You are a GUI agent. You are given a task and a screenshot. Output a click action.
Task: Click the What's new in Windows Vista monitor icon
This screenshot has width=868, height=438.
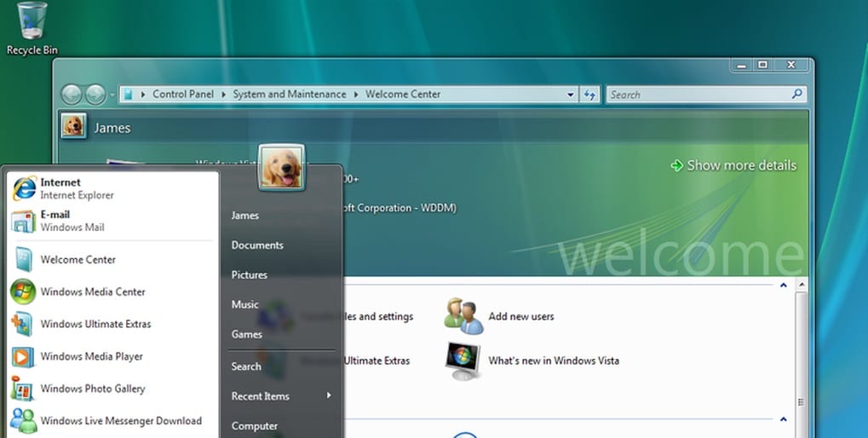[463, 360]
